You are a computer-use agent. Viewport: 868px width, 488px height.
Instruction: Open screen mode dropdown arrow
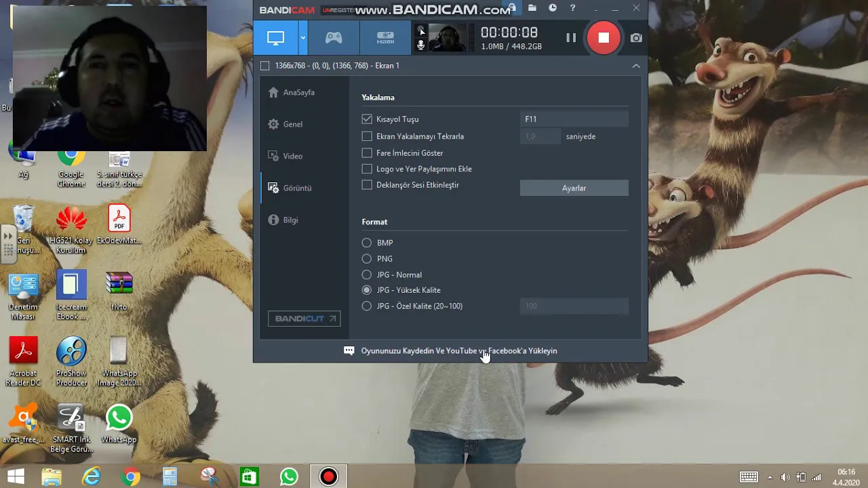303,38
